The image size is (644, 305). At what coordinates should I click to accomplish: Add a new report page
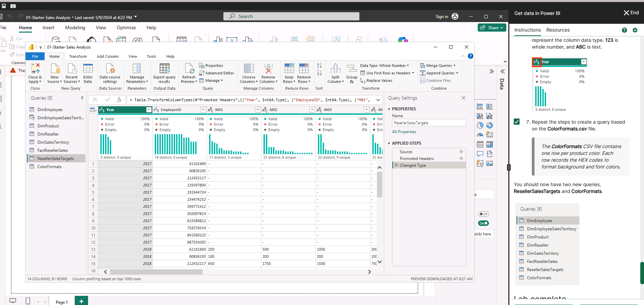pyautogui.click(x=81, y=301)
